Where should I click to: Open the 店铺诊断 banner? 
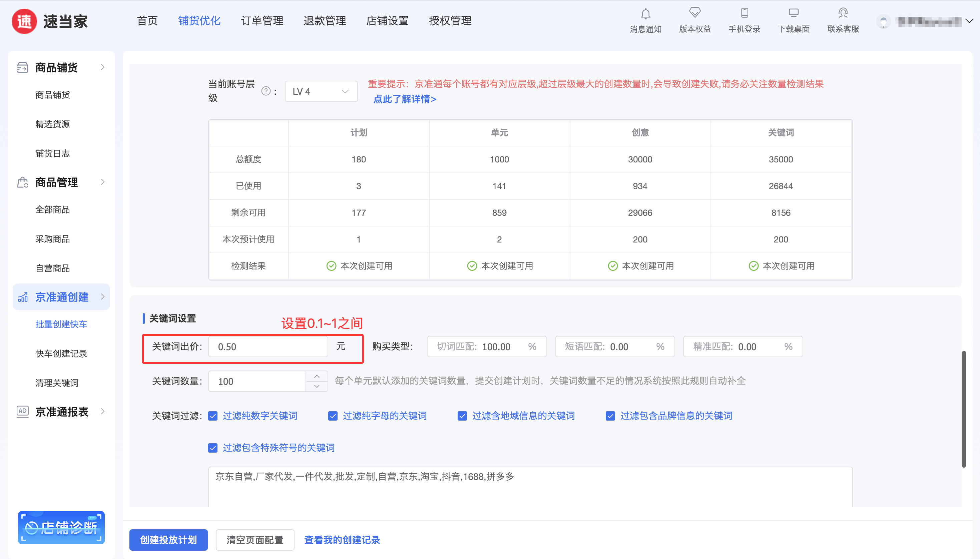61,527
